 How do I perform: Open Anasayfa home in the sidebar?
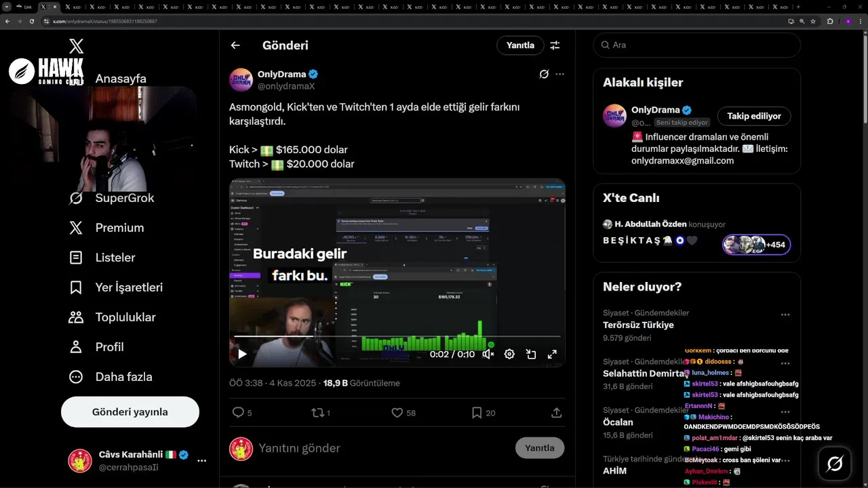coord(121,79)
